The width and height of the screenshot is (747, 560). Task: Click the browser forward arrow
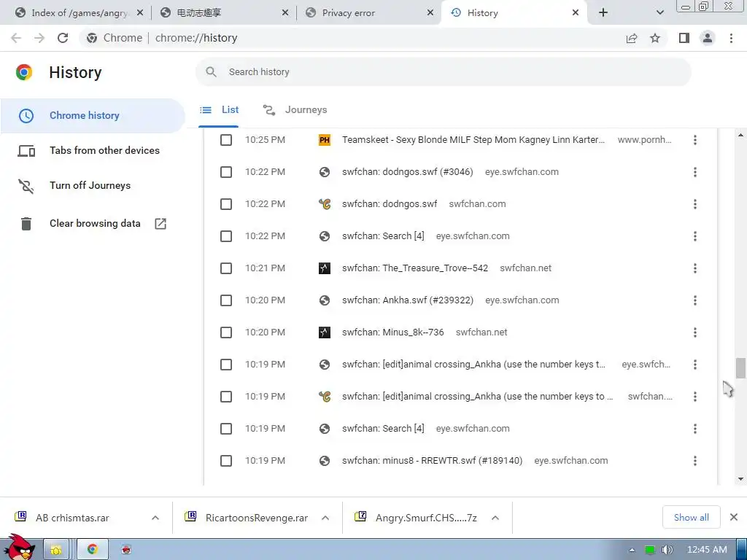coord(39,38)
